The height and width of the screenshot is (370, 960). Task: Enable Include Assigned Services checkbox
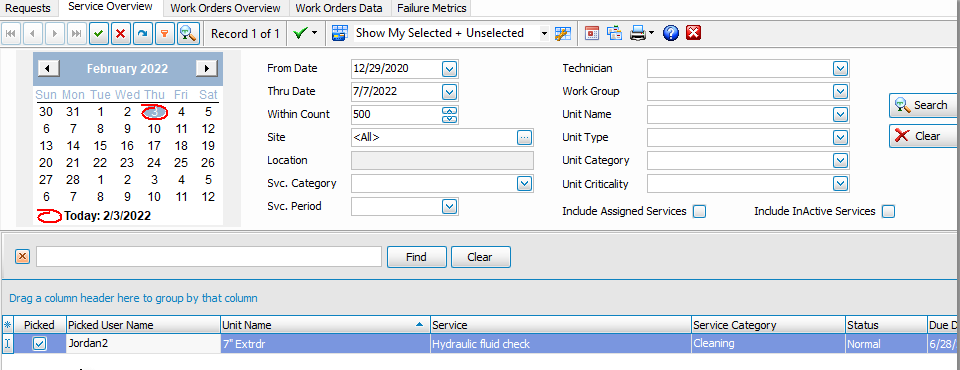point(699,211)
